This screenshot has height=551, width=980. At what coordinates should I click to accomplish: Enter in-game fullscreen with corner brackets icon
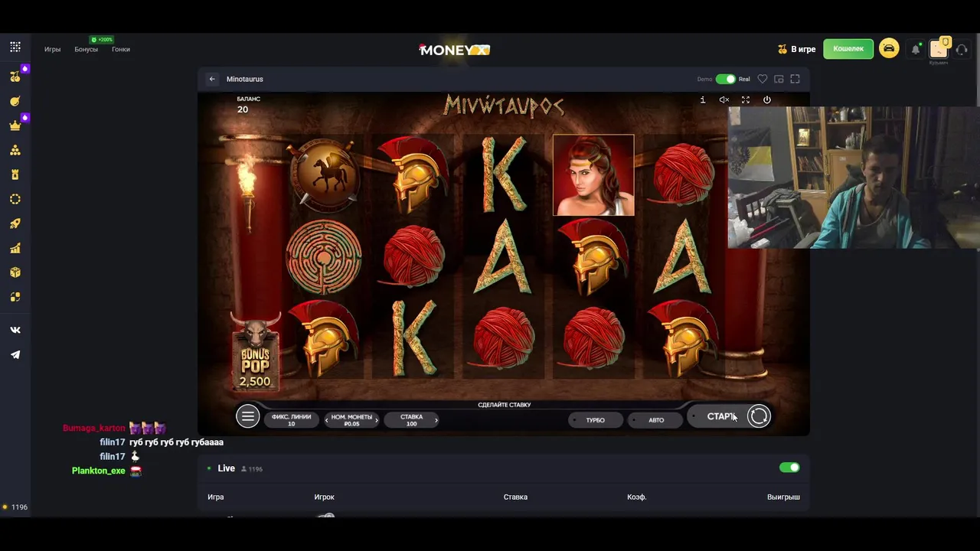pyautogui.click(x=746, y=99)
